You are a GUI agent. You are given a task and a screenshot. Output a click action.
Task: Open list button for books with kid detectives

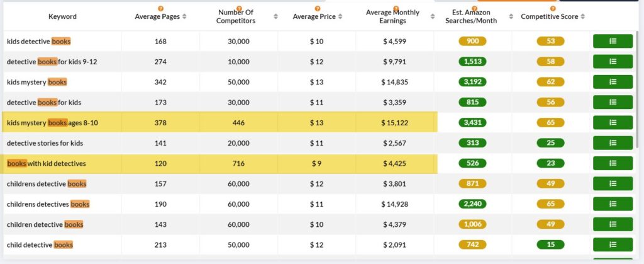click(x=613, y=163)
